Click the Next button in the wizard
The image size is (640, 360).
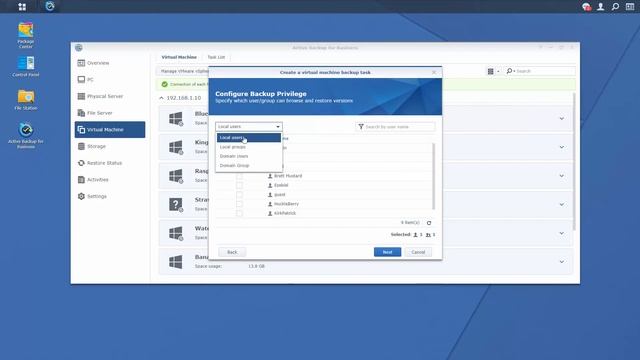(x=387, y=252)
